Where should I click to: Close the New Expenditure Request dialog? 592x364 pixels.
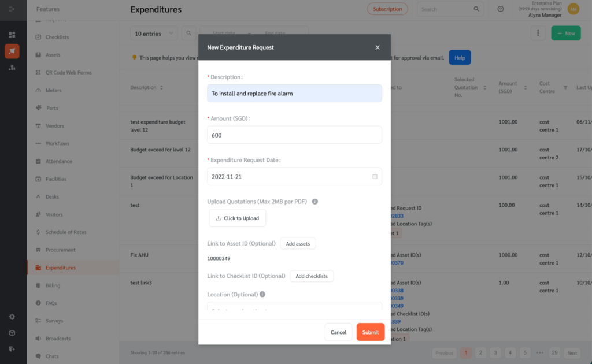tap(378, 47)
